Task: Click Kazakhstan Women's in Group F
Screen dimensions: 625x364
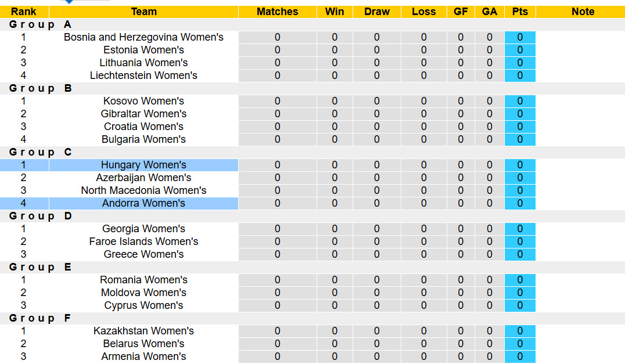Action: click(x=143, y=331)
